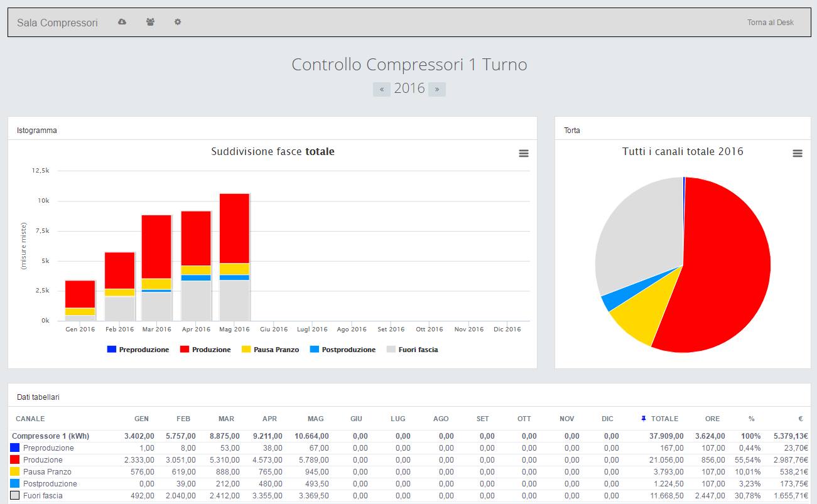Click the Pausa Pranzo row label in table

click(47, 472)
